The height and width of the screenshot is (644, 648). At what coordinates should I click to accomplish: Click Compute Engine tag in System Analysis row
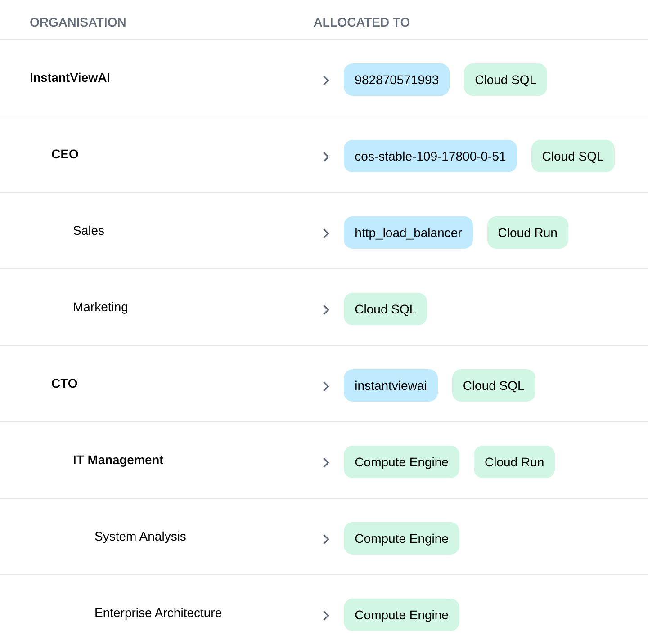click(x=401, y=538)
